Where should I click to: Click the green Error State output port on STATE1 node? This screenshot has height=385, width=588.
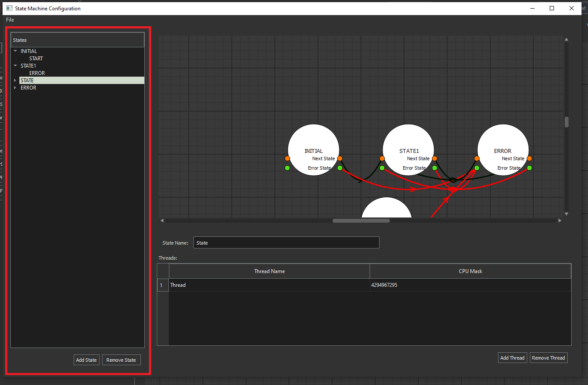435,168
